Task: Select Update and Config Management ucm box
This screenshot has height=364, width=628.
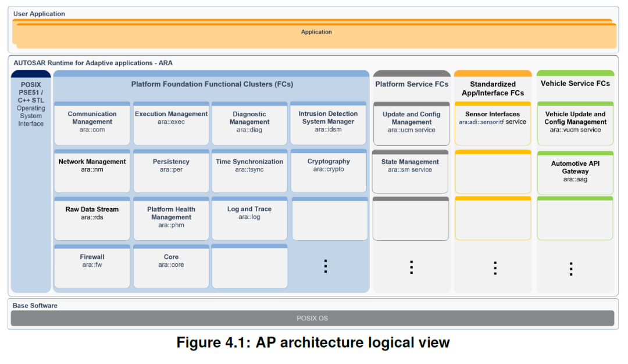Action: 411,124
